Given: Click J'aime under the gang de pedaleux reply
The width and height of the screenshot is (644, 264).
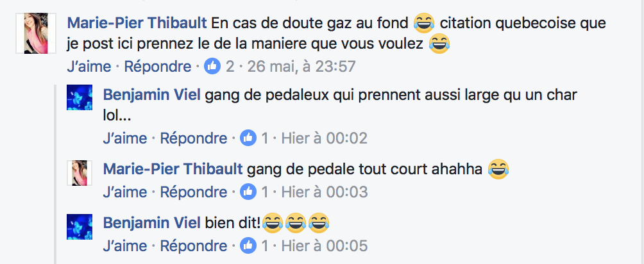Looking at the screenshot, I should 125,138.
